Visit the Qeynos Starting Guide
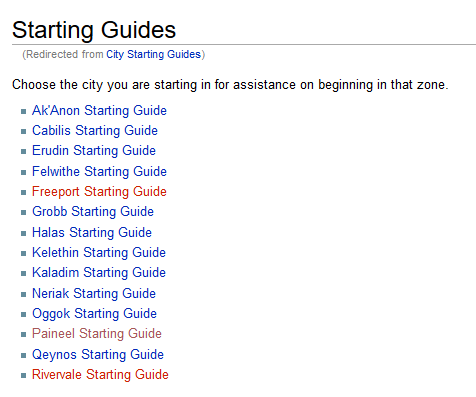Viewport: 476px width, 397px height. pos(98,355)
